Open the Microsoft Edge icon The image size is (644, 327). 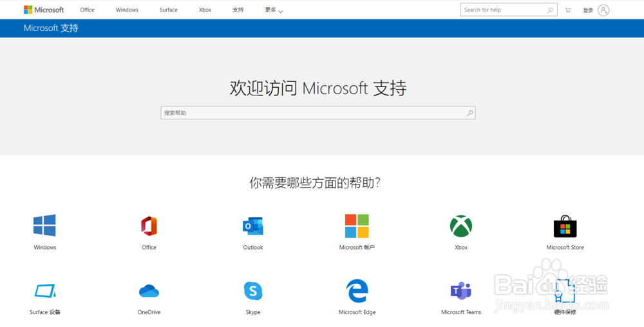click(357, 290)
